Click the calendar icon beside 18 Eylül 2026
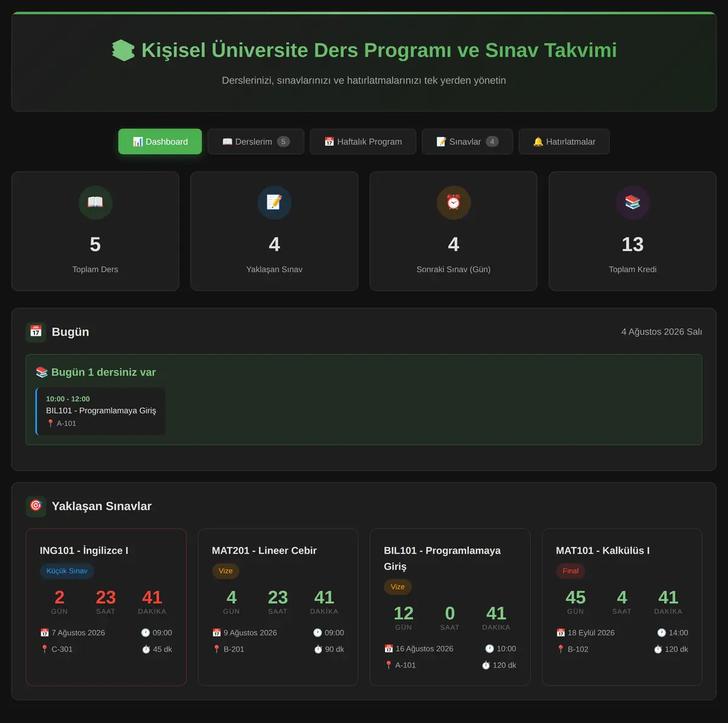Image resolution: width=728 pixels, height=723 pixels. tap(561, 633)
